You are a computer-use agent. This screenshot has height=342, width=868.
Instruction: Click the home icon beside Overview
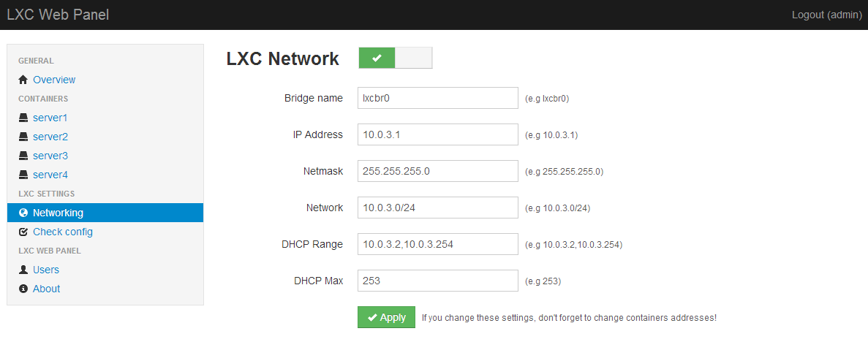(x=23, y=80)
